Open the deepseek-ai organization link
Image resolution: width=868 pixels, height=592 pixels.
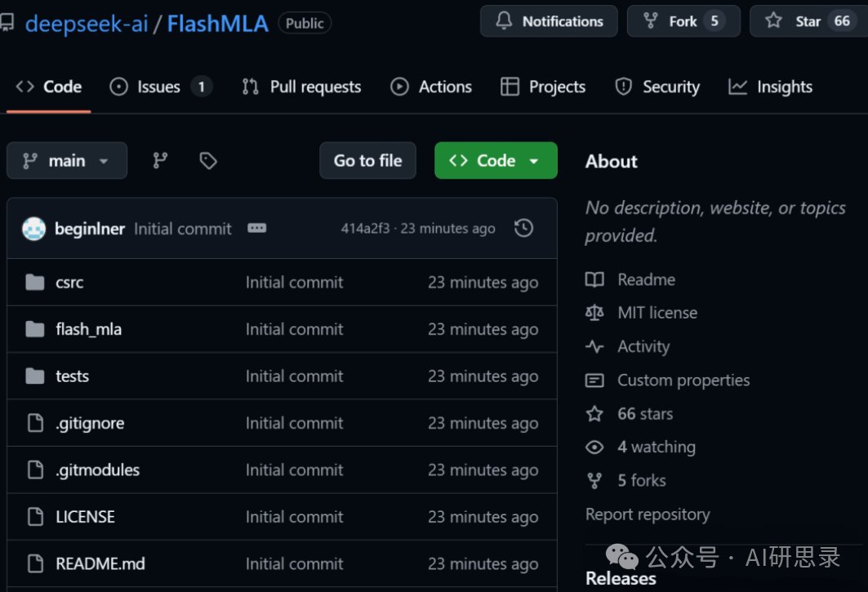coord(87,23)
